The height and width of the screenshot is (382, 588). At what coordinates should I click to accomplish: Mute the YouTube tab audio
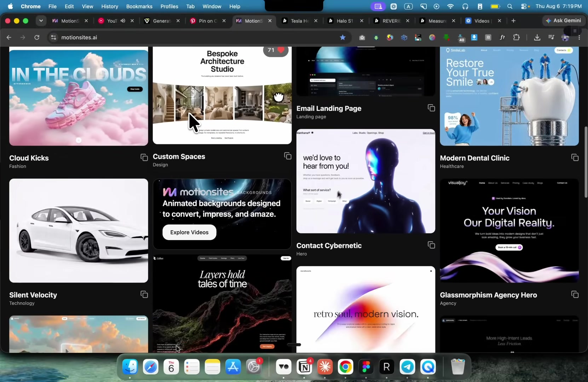pyautogui.click(x=123, y=21)
